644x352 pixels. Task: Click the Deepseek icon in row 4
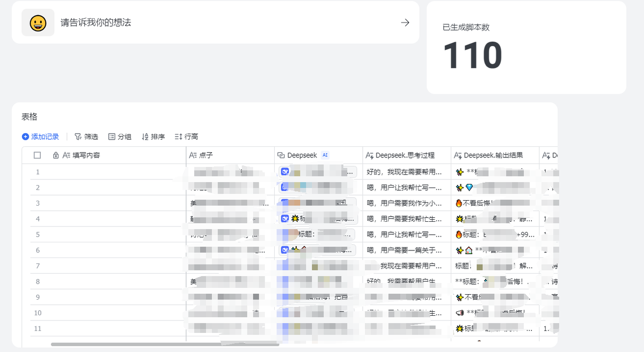point(285,219)
